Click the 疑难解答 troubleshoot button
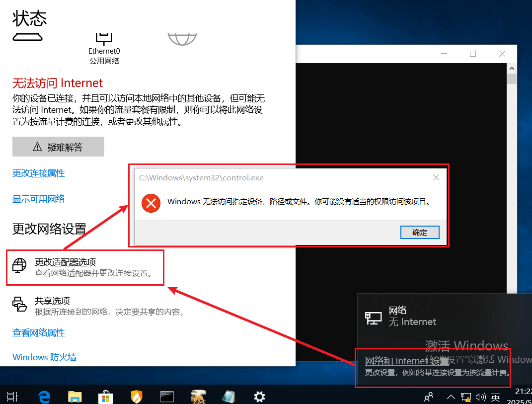 tap(58, 147)
